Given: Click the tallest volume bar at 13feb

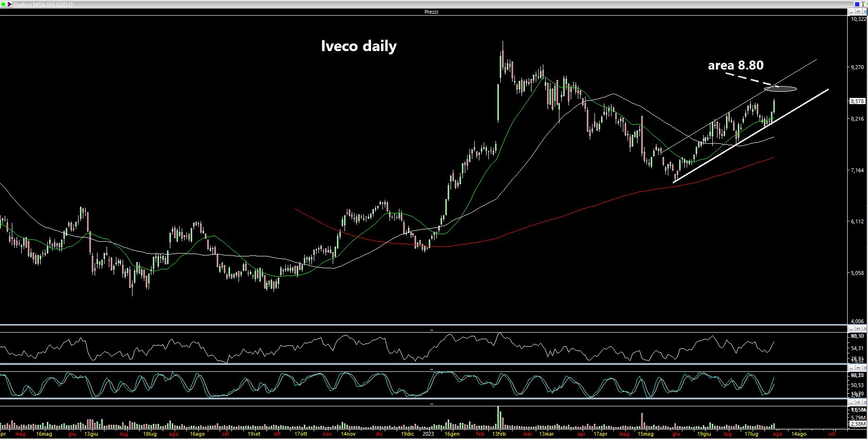Looking at the screenshot, I should coord(498,417).
